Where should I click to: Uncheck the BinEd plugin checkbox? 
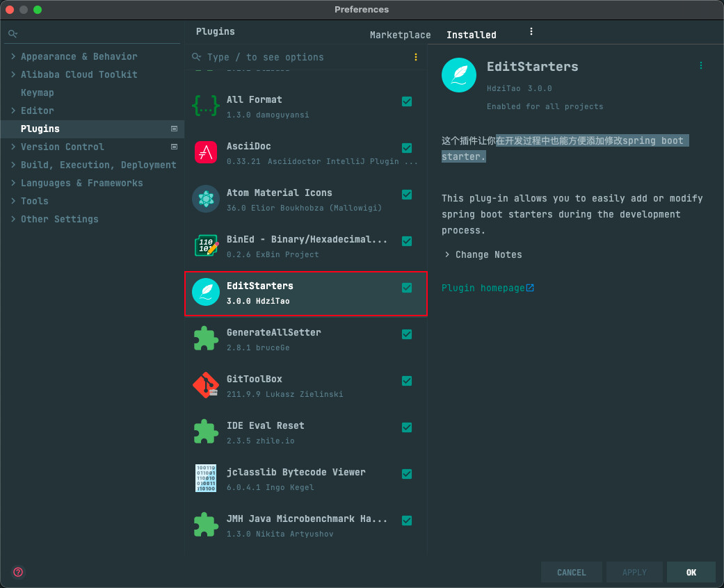click(407, 241)
